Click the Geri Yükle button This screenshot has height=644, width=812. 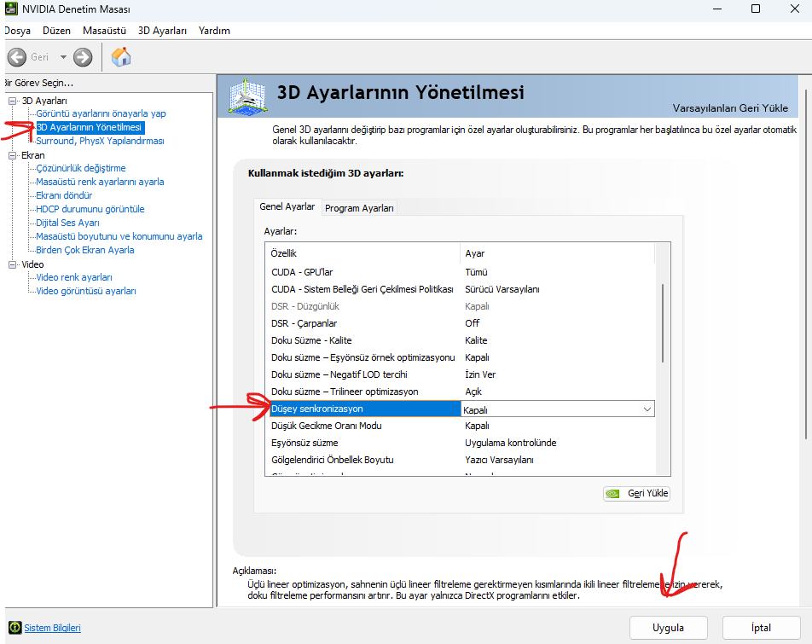[636, 493]
